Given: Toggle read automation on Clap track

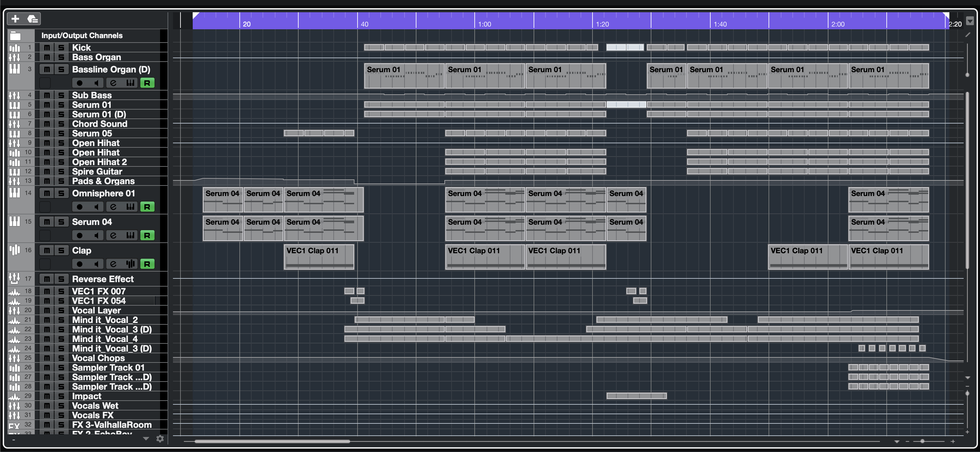Looking at the screenshot, I should coord(147,264).
